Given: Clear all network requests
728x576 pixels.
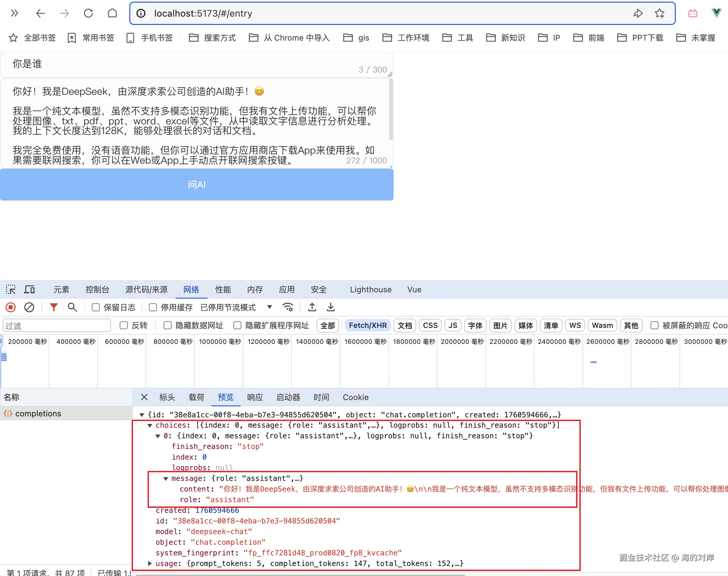Looking at the screenshot, I should pyautogui.click(x=30, y=307).
